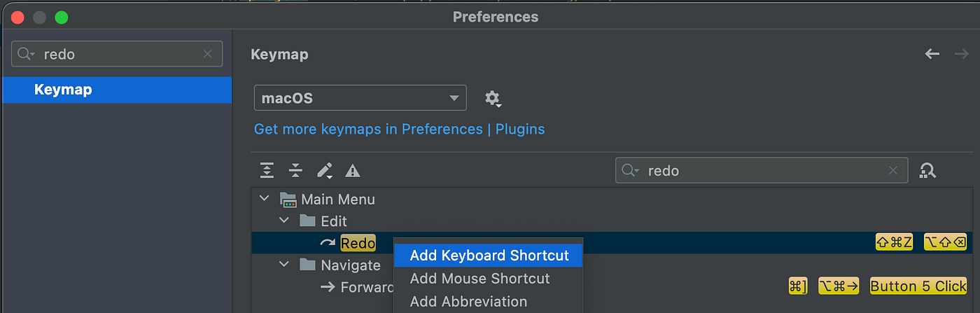Clear the keymap redo search text
The image size is (980, 313).
[892, 170]
